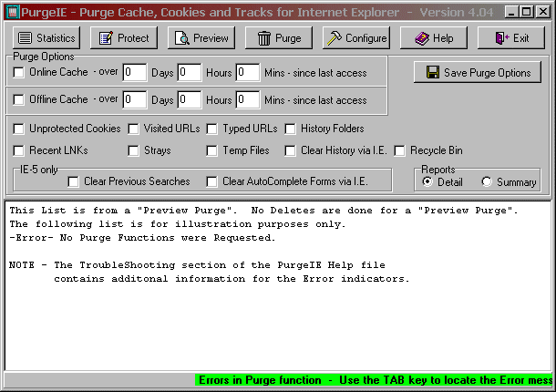
Task: Click the Protect notepad-pencil icon
Action: pyautogui.click(x=106, y=38)
